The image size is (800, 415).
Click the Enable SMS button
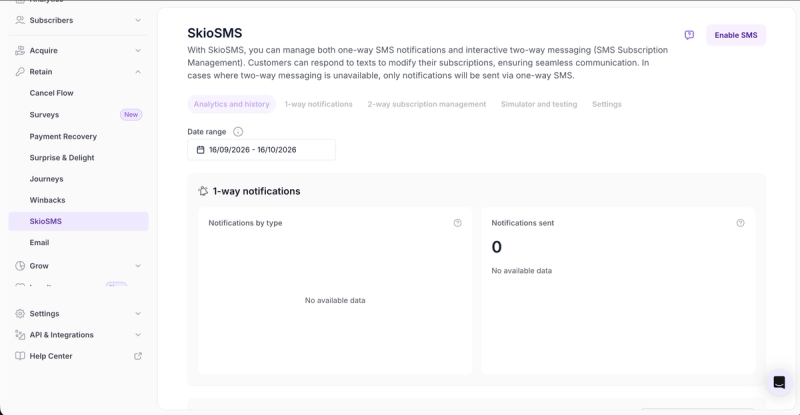[x=736, y=35]
